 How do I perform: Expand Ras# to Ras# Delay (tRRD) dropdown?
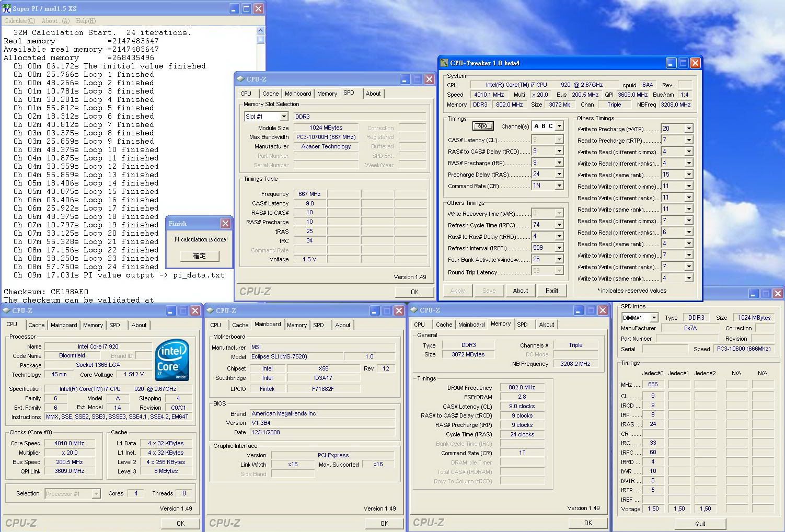coord(559,236)
